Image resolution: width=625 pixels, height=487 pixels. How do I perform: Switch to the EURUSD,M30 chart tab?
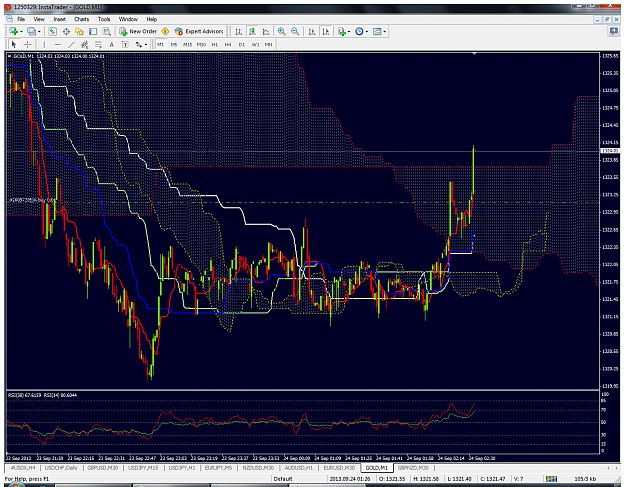(x=339, y=468)
